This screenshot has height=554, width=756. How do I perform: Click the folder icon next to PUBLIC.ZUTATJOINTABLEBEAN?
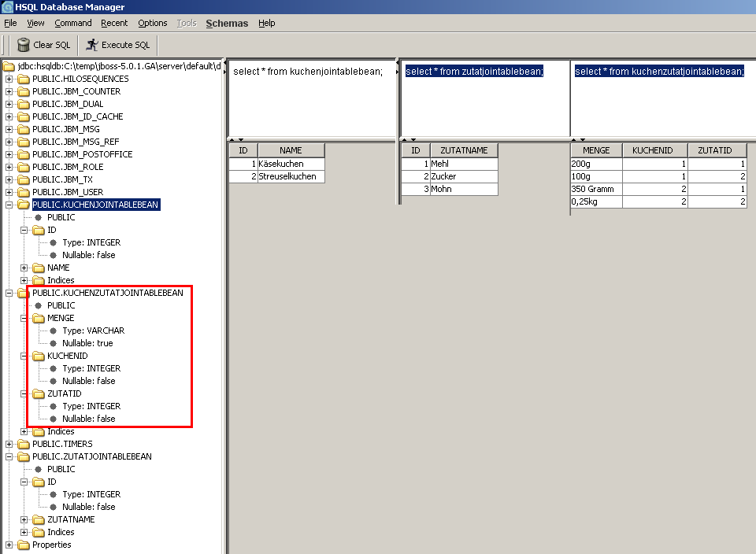(x=23, y=456)
